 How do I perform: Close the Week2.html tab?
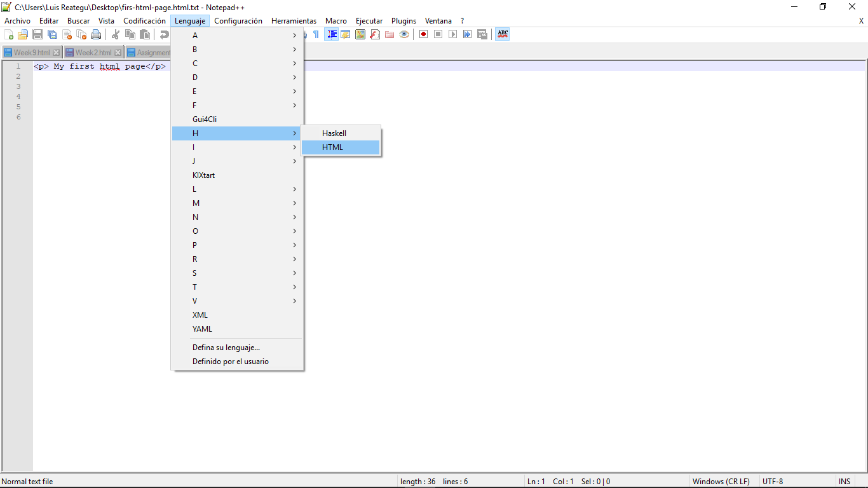pyautogui.click(x=118, y=53)
